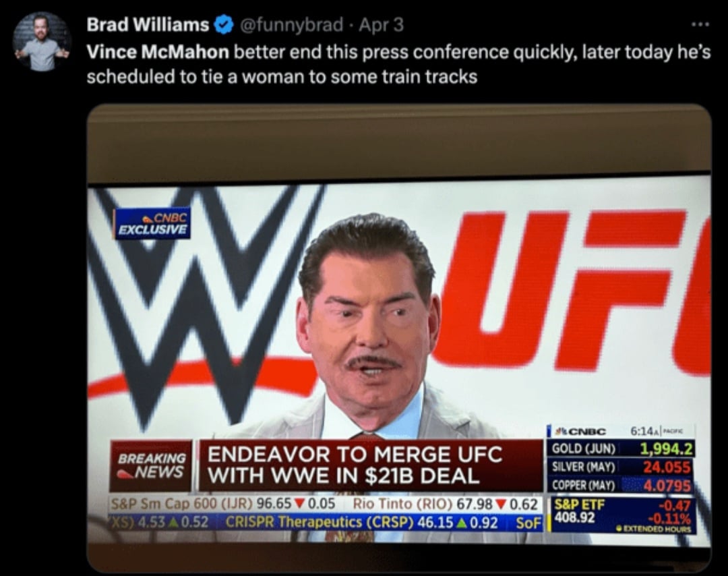Click the red UFC logo in image
This screenshot has height=576, width=728.
coord(571,288)
